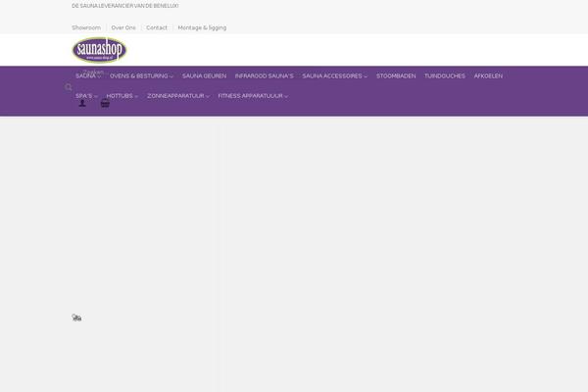Expand Ovens & Besturing dropdown arrow
The height and width of the screenshot is (392, 588).
171,76
